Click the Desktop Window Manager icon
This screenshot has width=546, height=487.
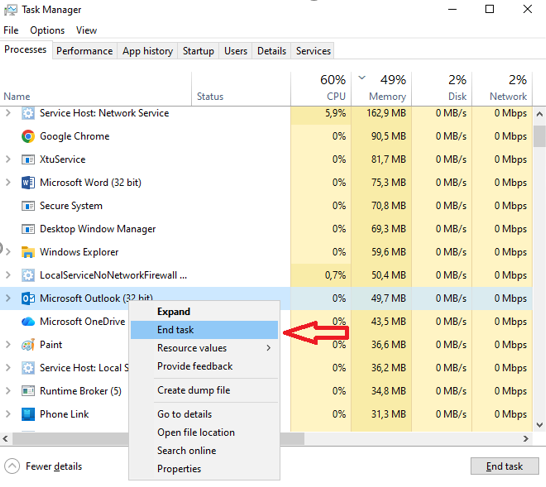(28, 229)
